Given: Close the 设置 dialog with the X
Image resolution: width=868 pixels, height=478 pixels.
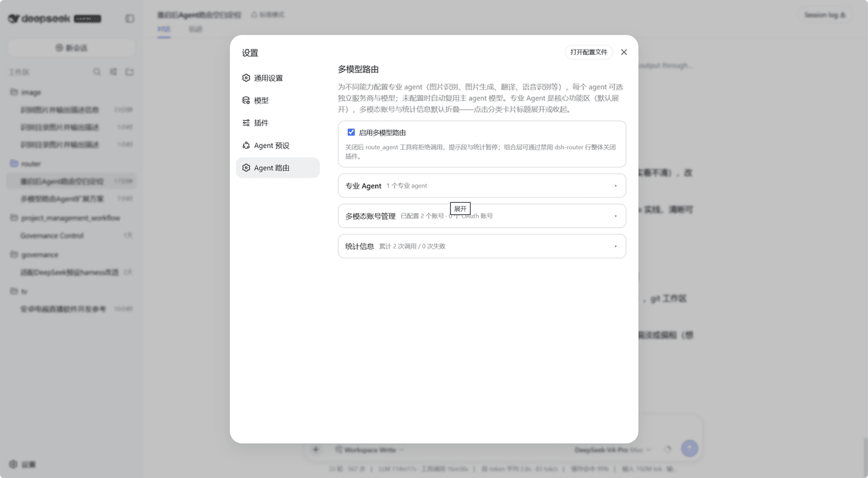Looking at the screenshot, I should pos(624,52).
